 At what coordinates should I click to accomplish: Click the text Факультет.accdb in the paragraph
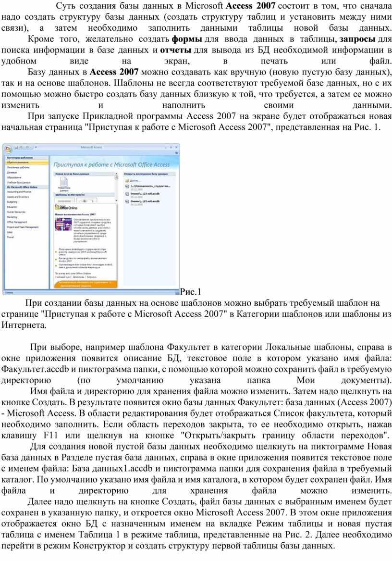[x=35, y=369]
